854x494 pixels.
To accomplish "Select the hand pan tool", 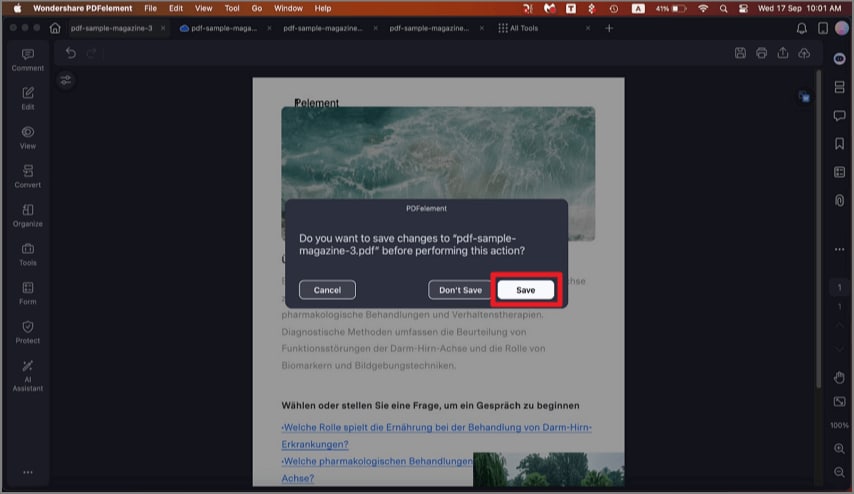I will pyautogui.click(x=839, y=377).
